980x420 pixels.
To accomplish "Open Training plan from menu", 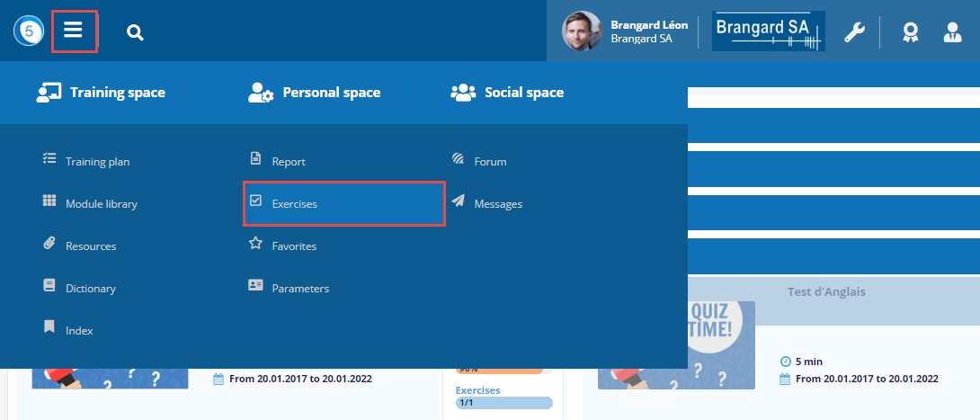I will (97, 162).
